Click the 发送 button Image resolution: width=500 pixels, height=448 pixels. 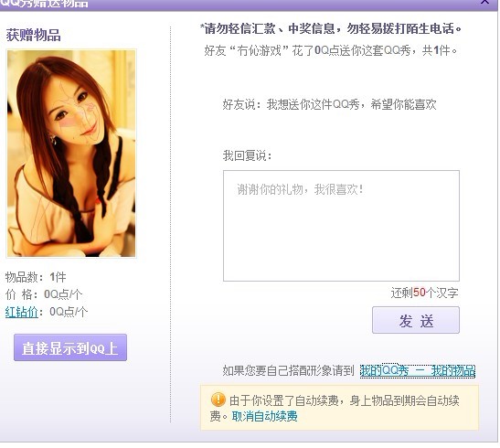tap(416, 320)
